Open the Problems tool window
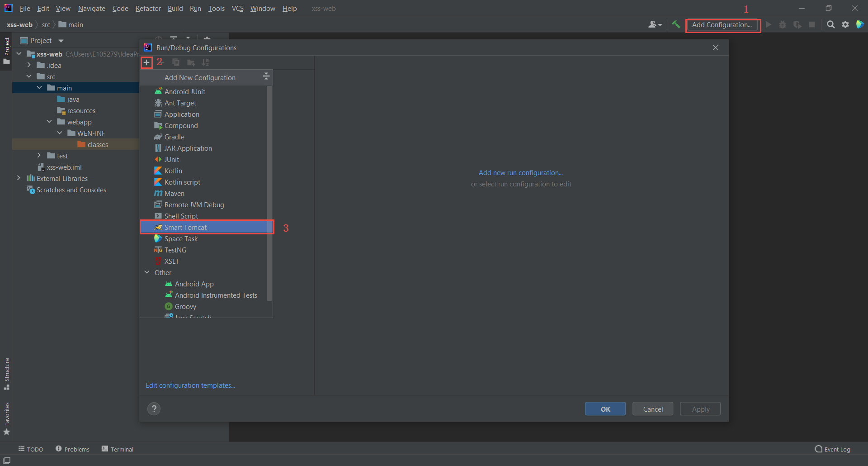The image size is (868, 466). (72, 449)
